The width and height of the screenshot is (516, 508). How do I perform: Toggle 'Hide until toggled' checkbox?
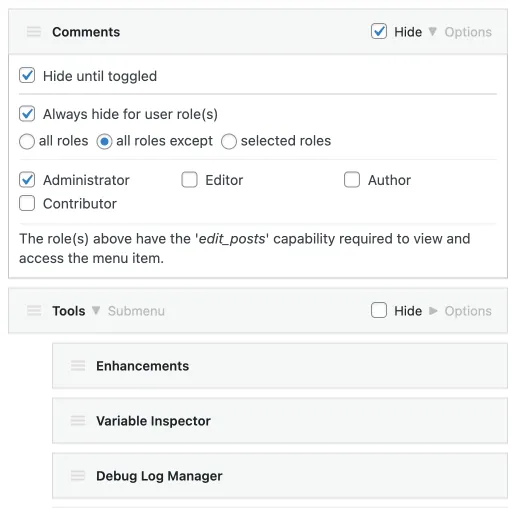click(x=27, y=75)
